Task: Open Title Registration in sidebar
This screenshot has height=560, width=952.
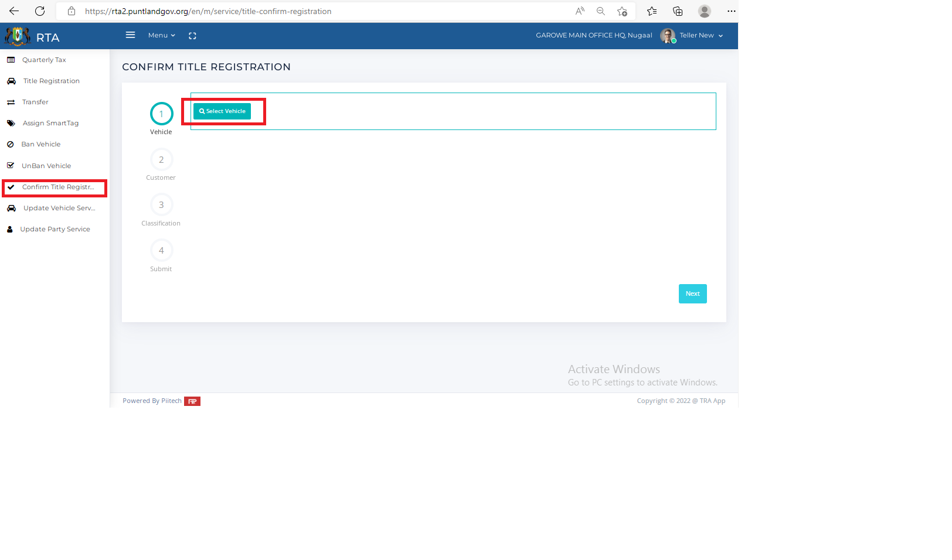Action: point(55,81)
